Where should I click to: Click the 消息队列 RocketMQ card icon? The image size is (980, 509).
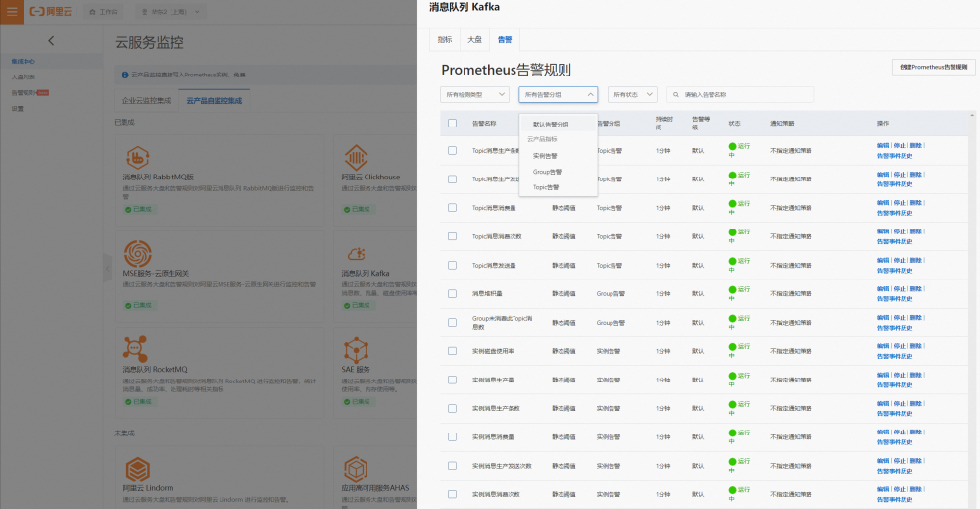[x=135, y=349]
